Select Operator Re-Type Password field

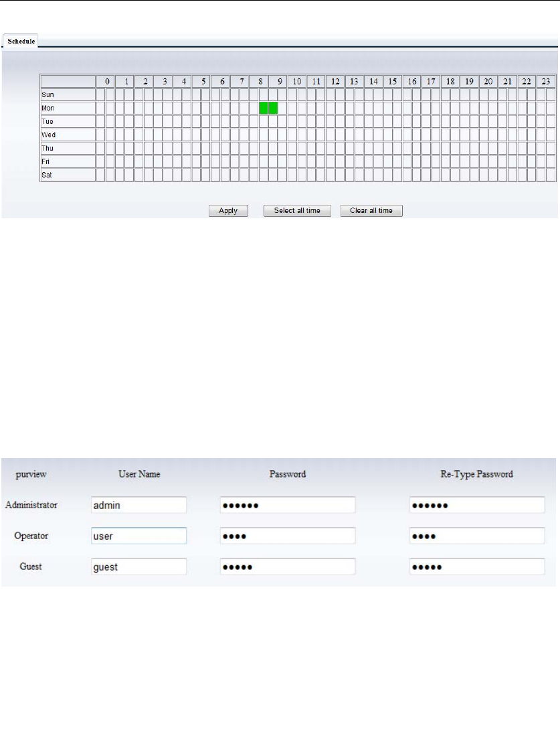[477, 536]
